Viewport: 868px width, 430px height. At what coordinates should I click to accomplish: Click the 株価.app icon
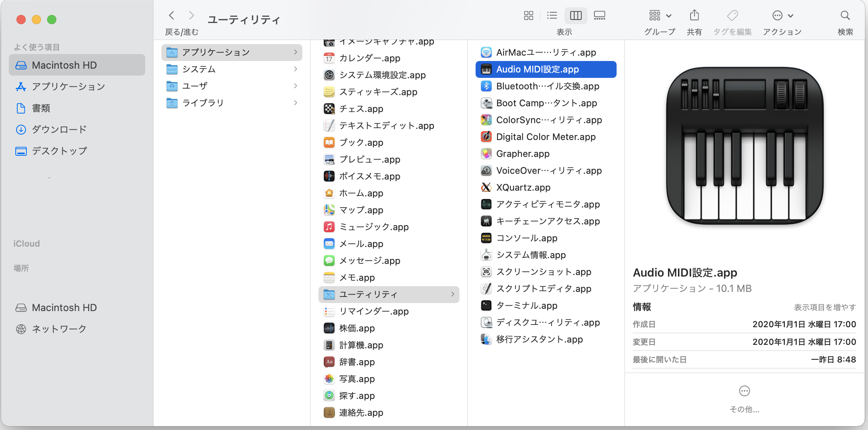click(x=329, y=328)
